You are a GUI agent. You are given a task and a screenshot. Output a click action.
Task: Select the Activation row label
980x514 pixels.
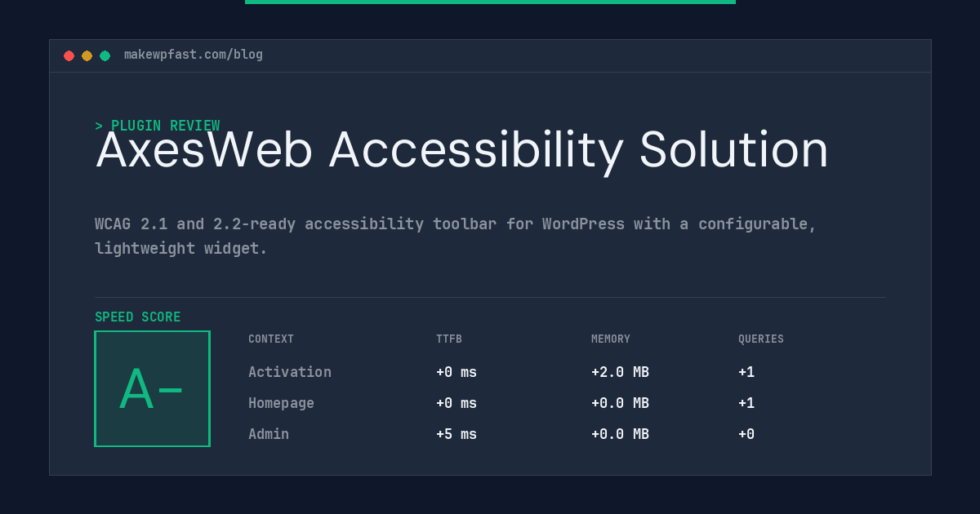(290, 372)
